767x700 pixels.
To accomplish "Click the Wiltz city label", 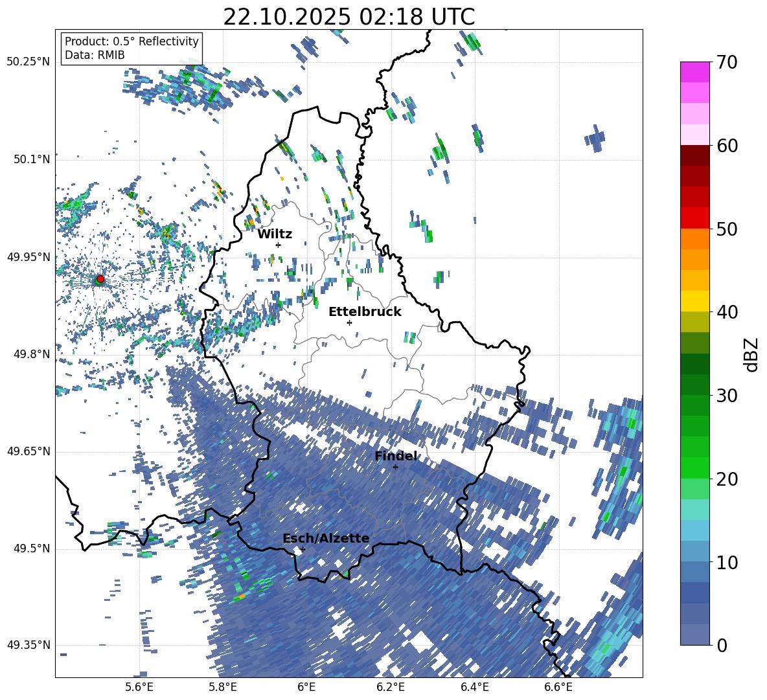I will point(275,234).
